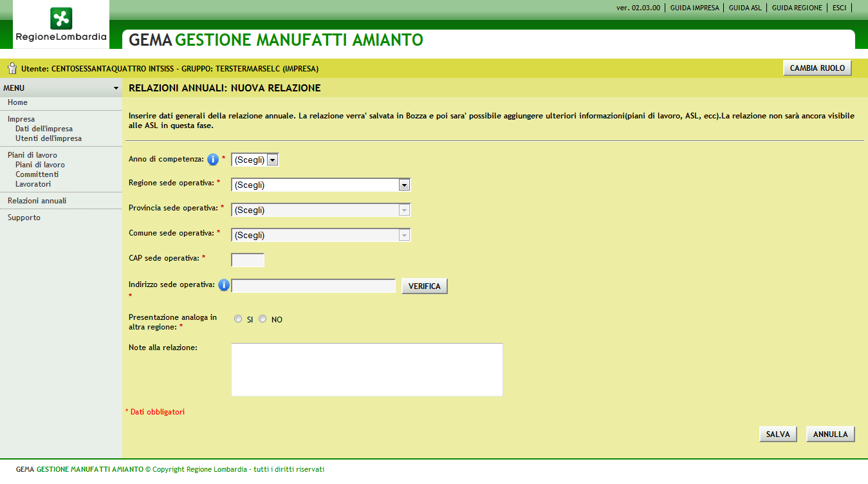This screenshot has width=868, height=484.
Task: Click the user icon beside Utente label
Action: (x=12, y=68)
